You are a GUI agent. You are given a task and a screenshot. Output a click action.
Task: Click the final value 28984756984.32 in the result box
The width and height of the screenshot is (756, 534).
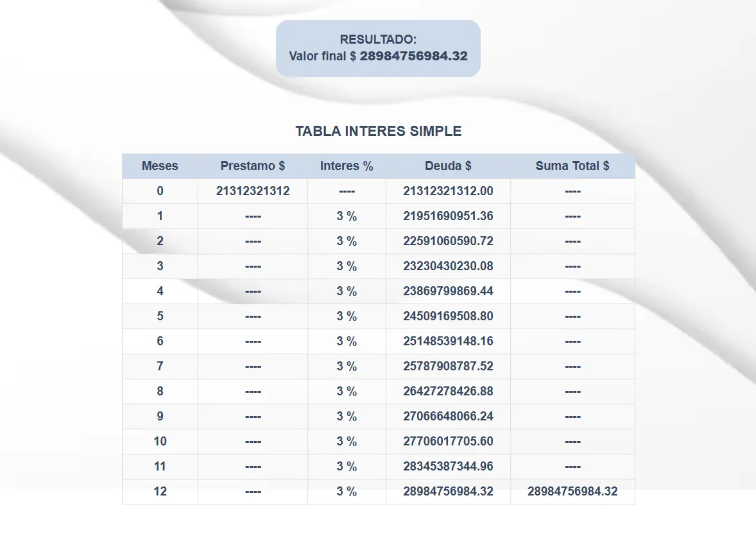click(x=414, y=56)
